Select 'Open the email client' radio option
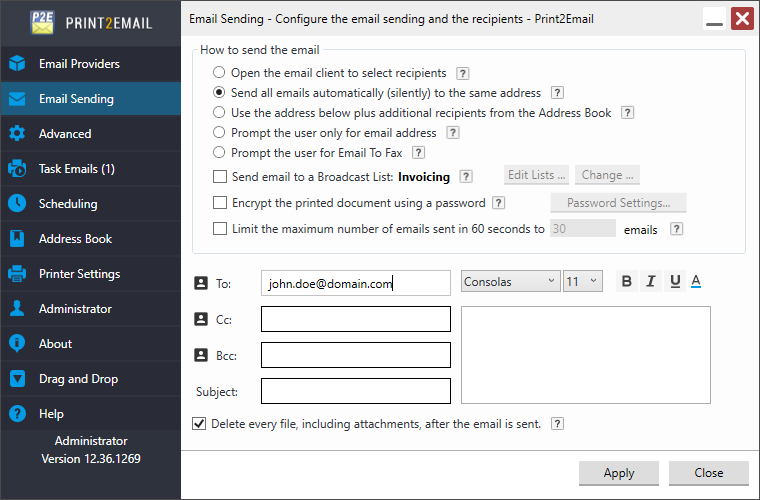The width and height of the screenshot is (760, 500). [x=219, y=73]
